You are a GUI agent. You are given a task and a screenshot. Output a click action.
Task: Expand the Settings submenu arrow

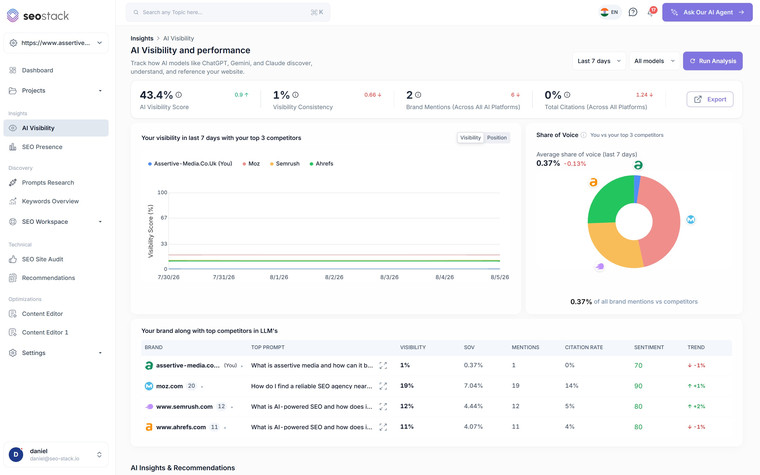(x=100, y=353)
